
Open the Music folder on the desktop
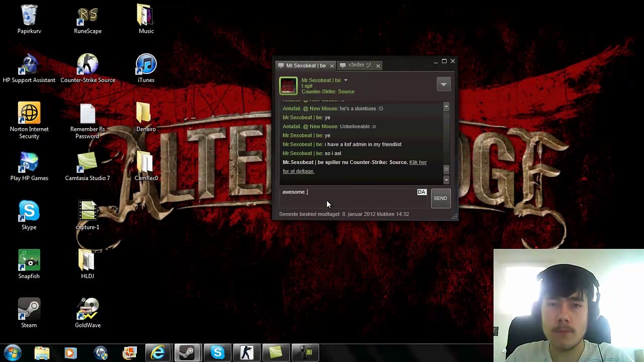coord(146,20)
